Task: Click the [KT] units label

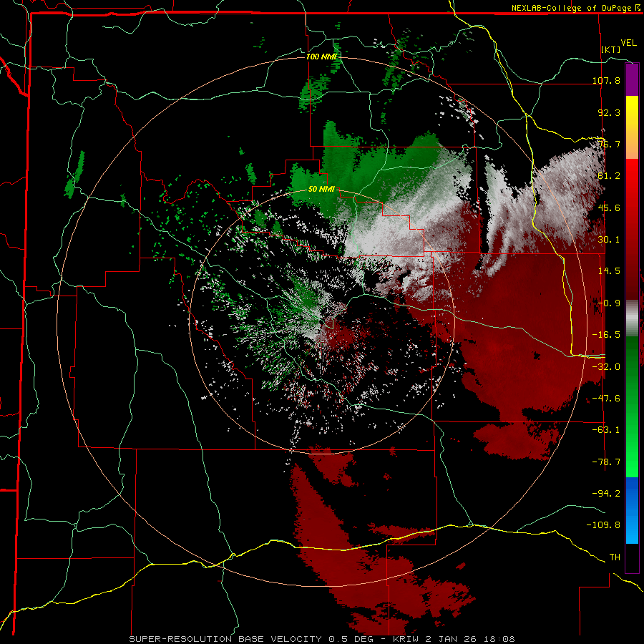Action: coord(611,49)
